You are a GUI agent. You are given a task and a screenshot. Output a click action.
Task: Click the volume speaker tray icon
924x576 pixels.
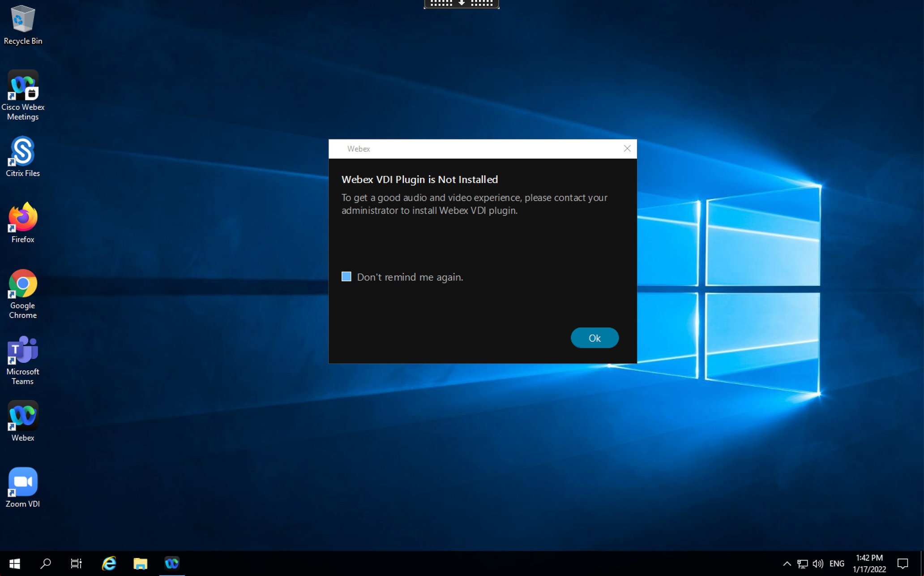tap(817, 563)
